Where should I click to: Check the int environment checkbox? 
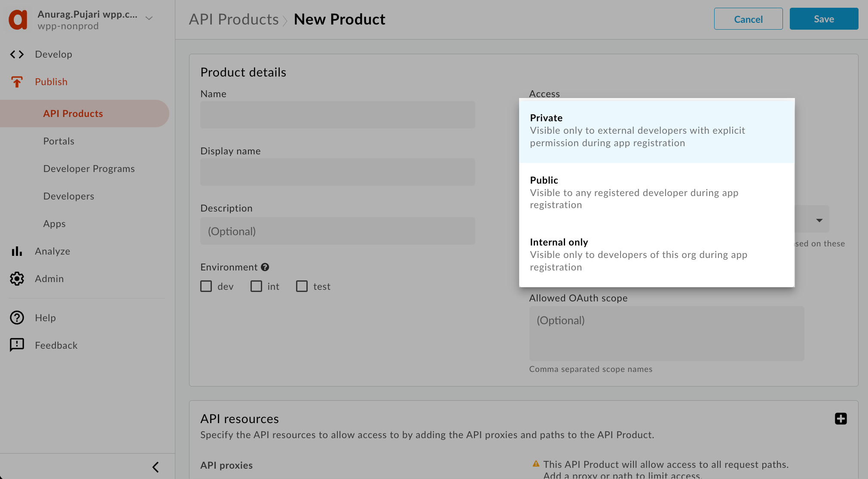[x=256, y=286]
